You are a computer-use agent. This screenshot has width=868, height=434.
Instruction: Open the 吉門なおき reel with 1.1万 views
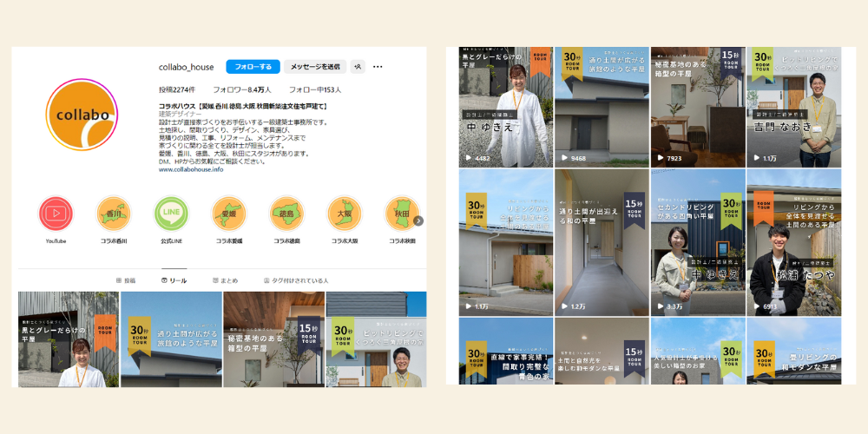coord(793,107)
